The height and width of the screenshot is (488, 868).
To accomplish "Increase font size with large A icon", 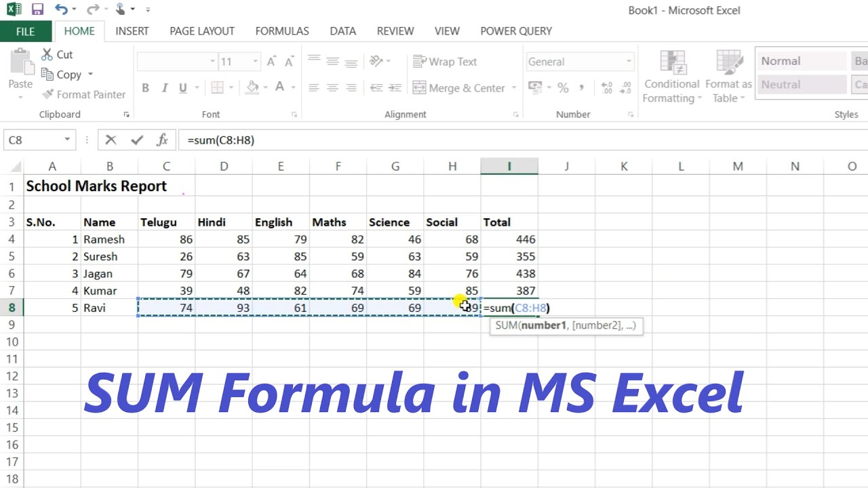I will click(271, 62).
